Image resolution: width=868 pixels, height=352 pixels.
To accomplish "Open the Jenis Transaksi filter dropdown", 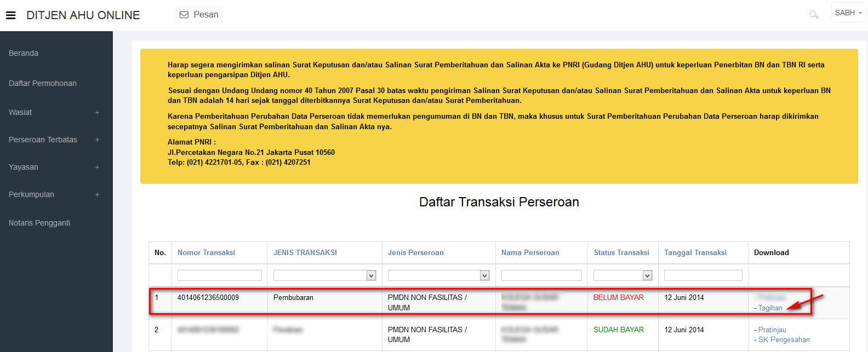I will point(324,275).
